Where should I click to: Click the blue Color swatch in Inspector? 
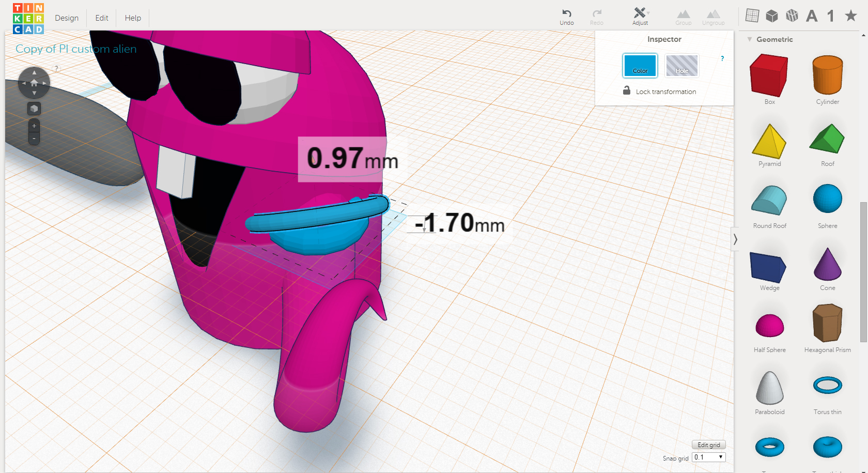tap(640, 66)
